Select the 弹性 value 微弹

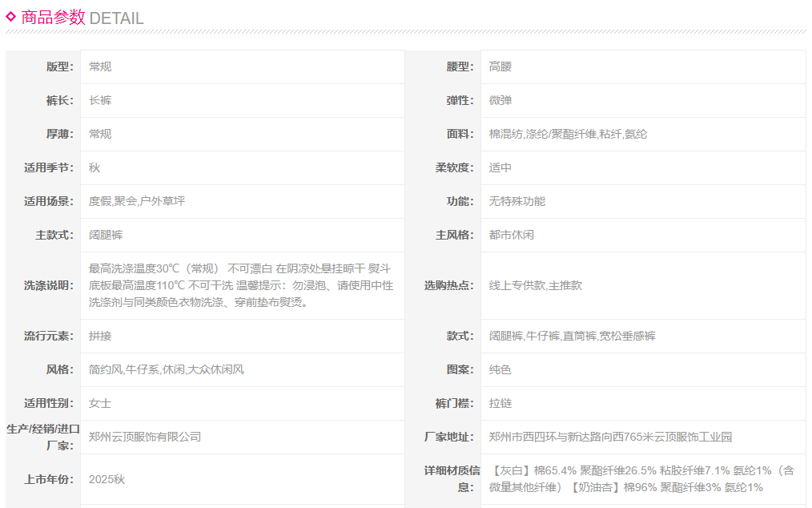[500, 100]
